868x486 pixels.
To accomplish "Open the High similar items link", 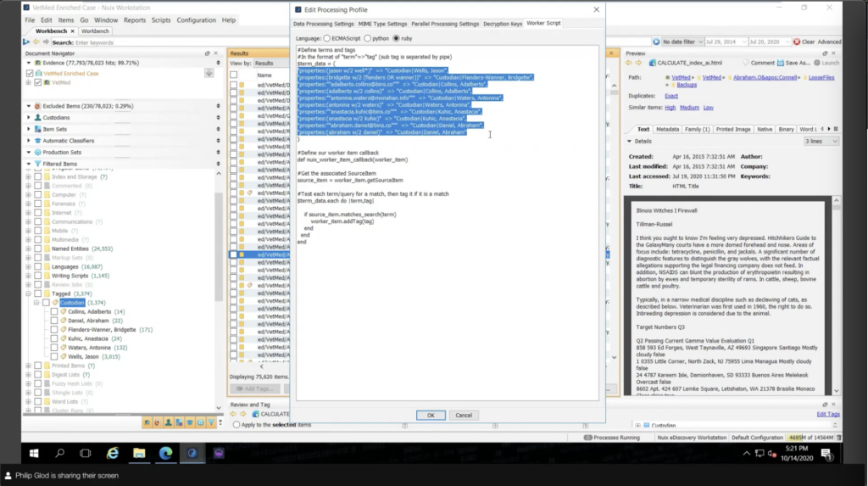I will coord(670,108).
